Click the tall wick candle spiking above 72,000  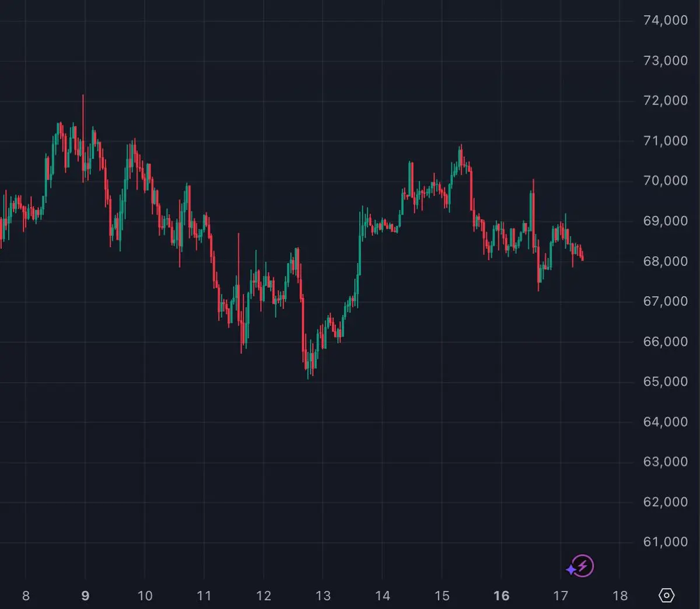click(83, 138)
